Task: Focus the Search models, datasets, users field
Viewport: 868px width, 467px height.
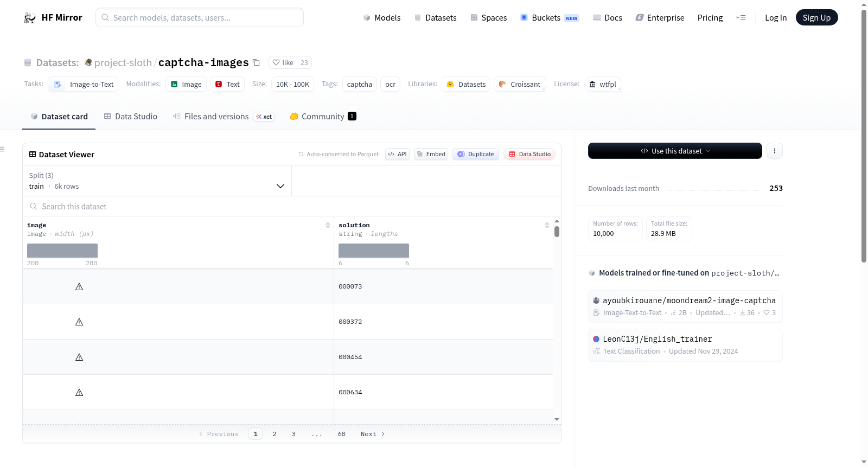Action: click(200, 17)
